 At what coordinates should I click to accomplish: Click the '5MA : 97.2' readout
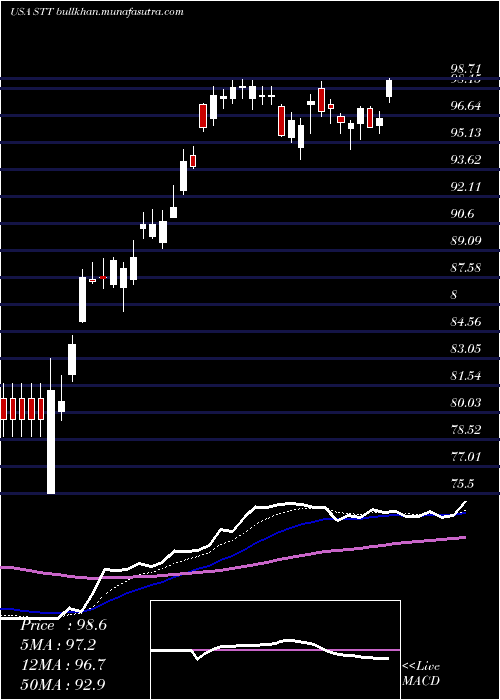tap(58, 645)
